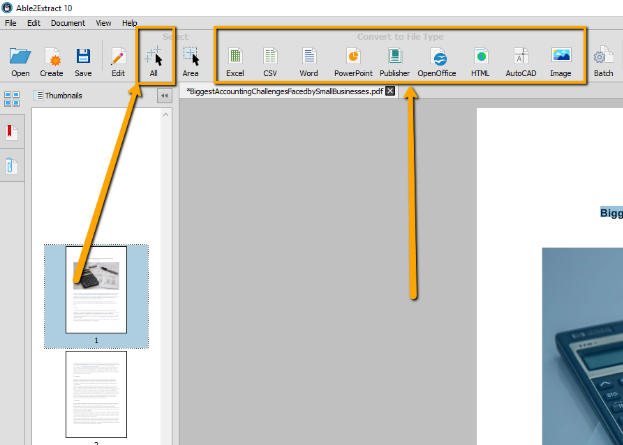The image size is (623, 445).
Task: Convert to HTML
Action: tap(480, 62)
